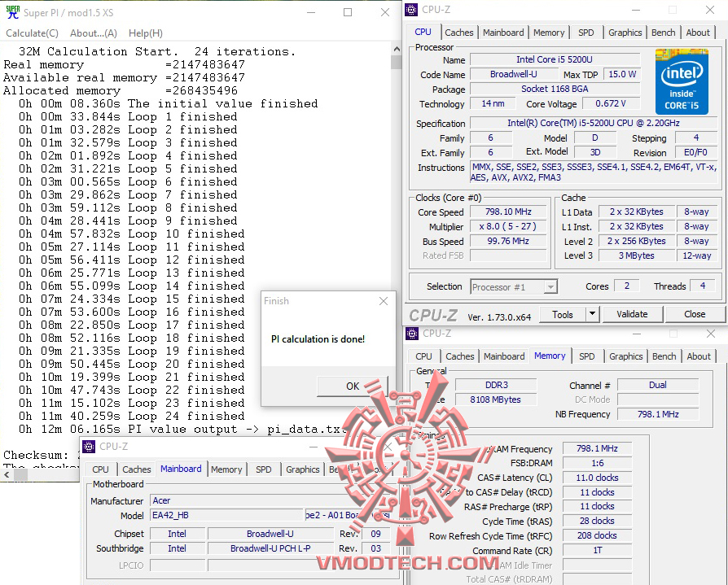
Task: Click the memory type value DDR3
Action: [x=496, y=385]
